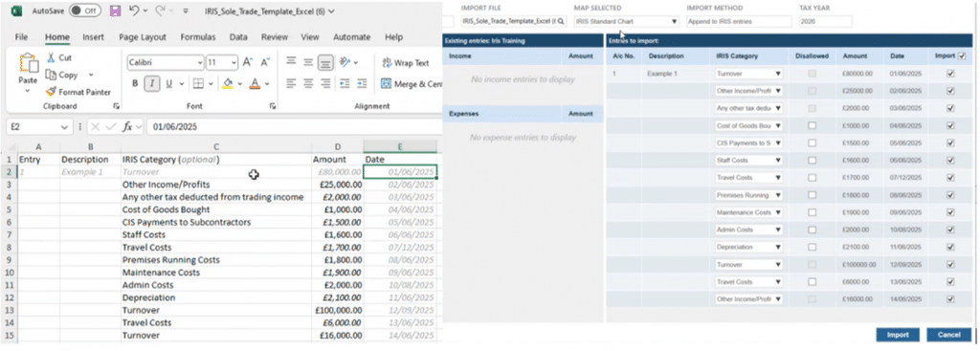Switch to the Page Layout tab
Image resolution: width=980 pixels, height=351 pixels.
[143, 37]
